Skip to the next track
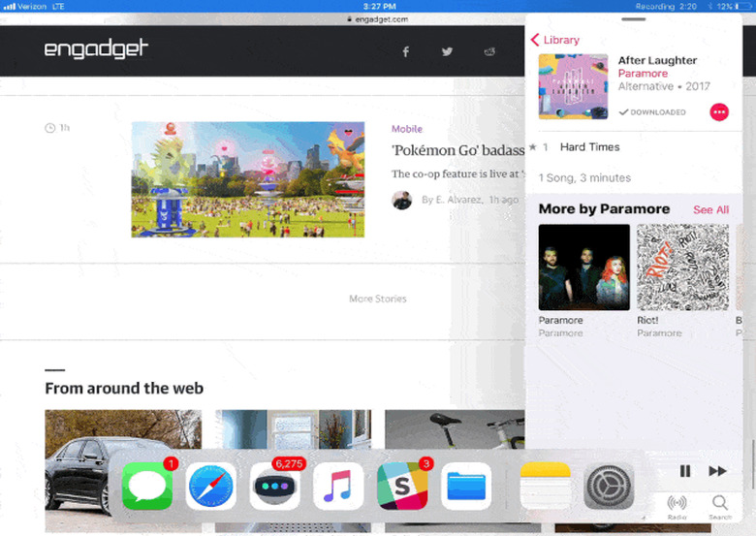 (x=717, y=471)
